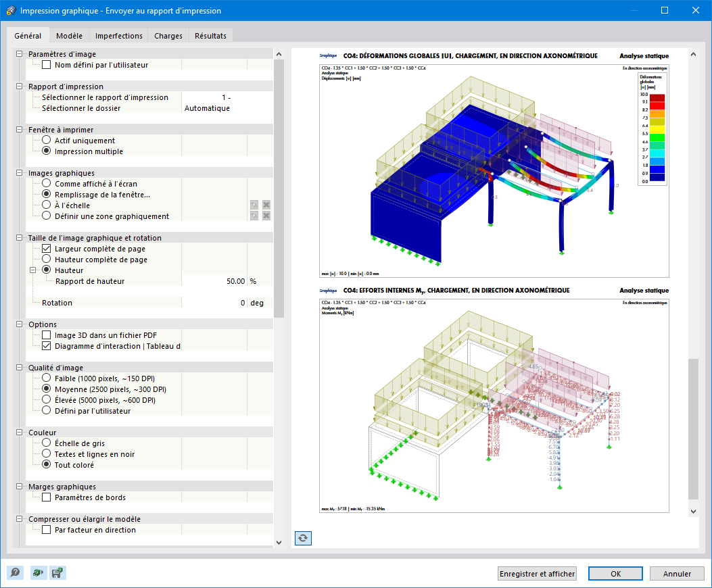Open the Automatique folder selection field
The height and width of the screenshot is (588, 712).
coord(227,108)
